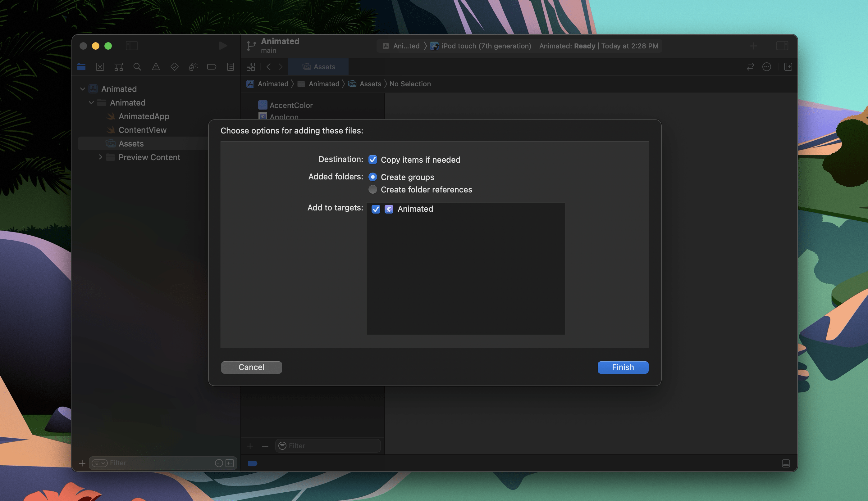This screenshot has height=501, width=868.
Task: Choose iPod touch run destination
Action: [x=486, y=46]
